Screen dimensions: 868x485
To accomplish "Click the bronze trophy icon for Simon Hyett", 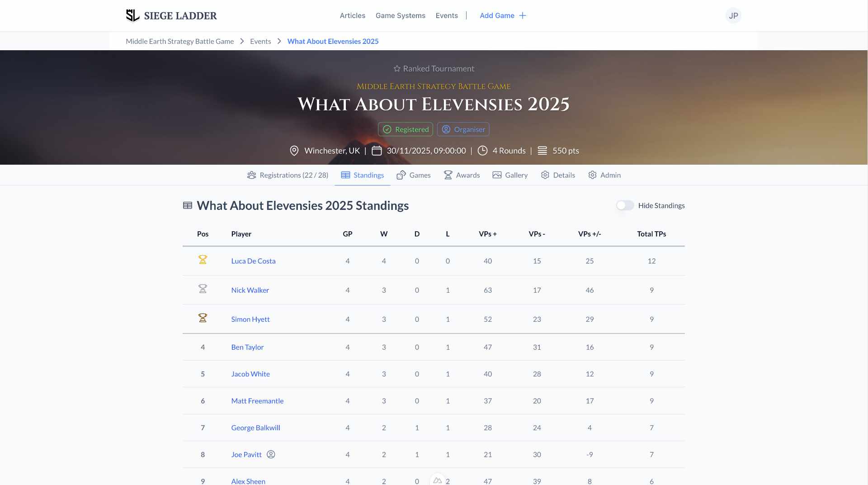I will pyautogui.click(x=203, y=318).
